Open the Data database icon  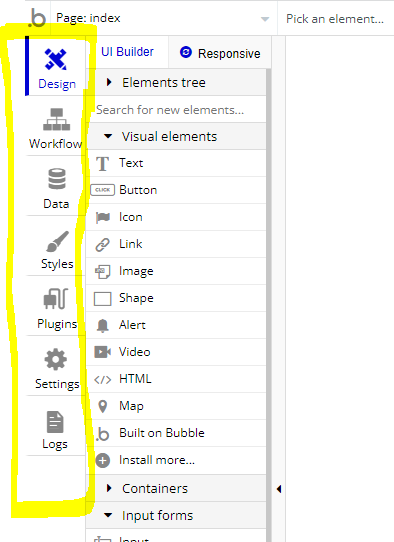point(57,179)
